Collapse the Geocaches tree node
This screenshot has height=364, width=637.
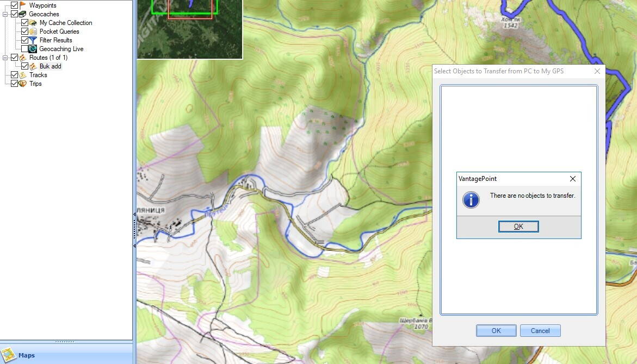pos(5,14)
